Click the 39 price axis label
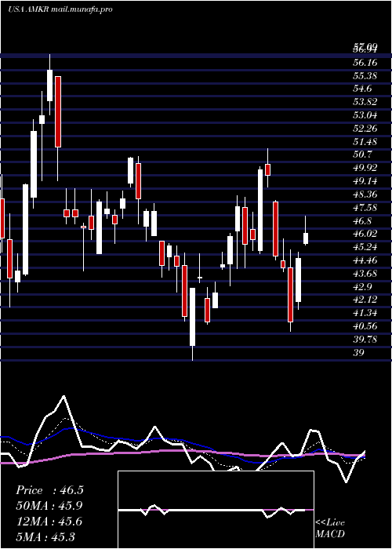The height and width of the screenshot is (549, 392). click(x=359, y=353)
